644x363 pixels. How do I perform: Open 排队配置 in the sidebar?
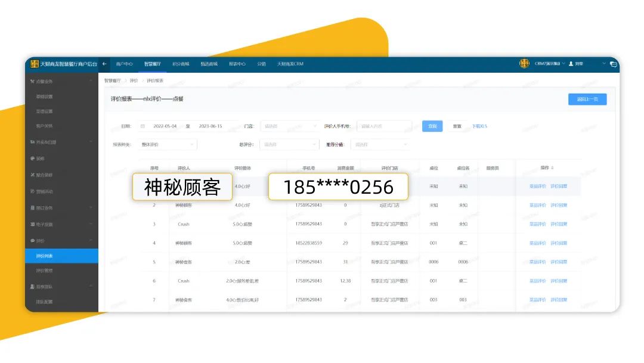click(44, 302)
